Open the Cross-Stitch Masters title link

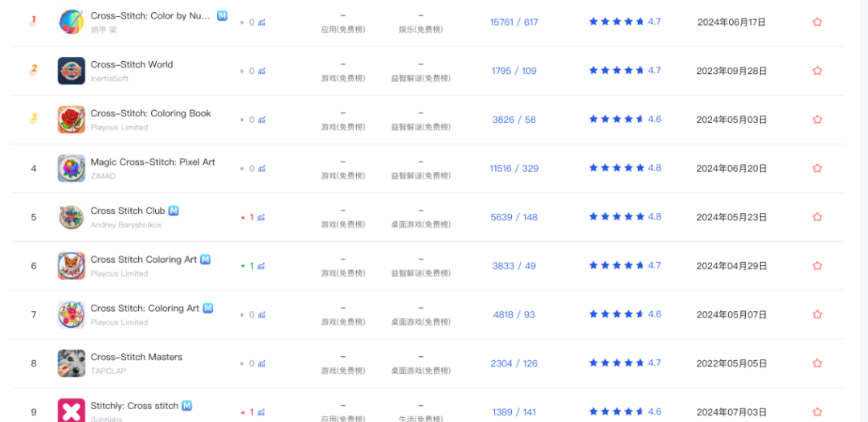(136, 357)
